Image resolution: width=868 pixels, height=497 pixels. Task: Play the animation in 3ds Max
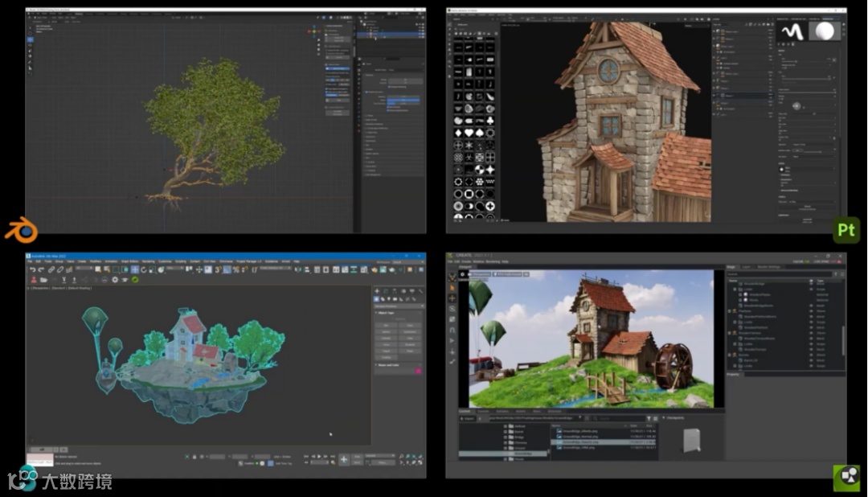pos(319,456)
